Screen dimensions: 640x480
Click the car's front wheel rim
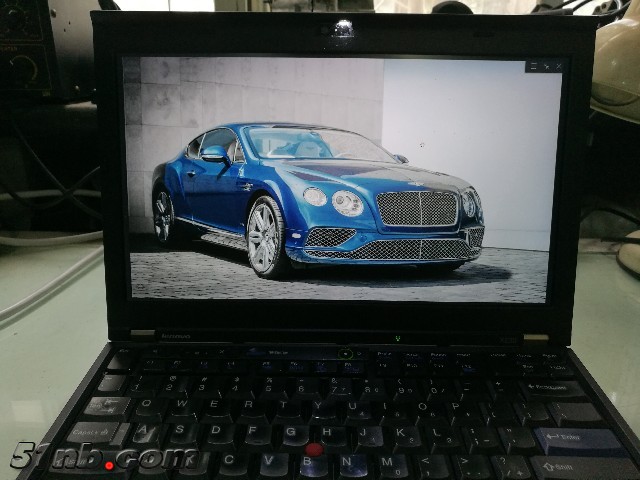click(x=264, y=236)
